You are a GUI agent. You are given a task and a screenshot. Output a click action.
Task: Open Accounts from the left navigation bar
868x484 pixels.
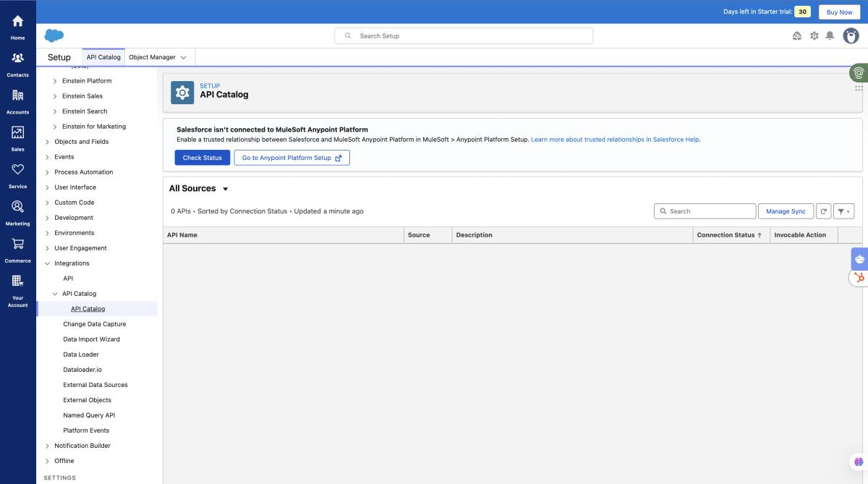coord(17,101)
